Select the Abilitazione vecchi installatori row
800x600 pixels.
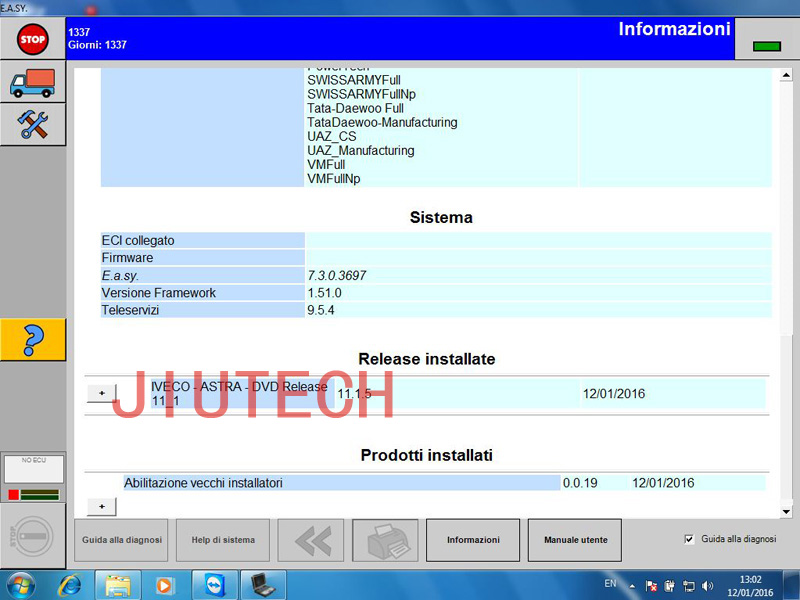pos(342,483)
